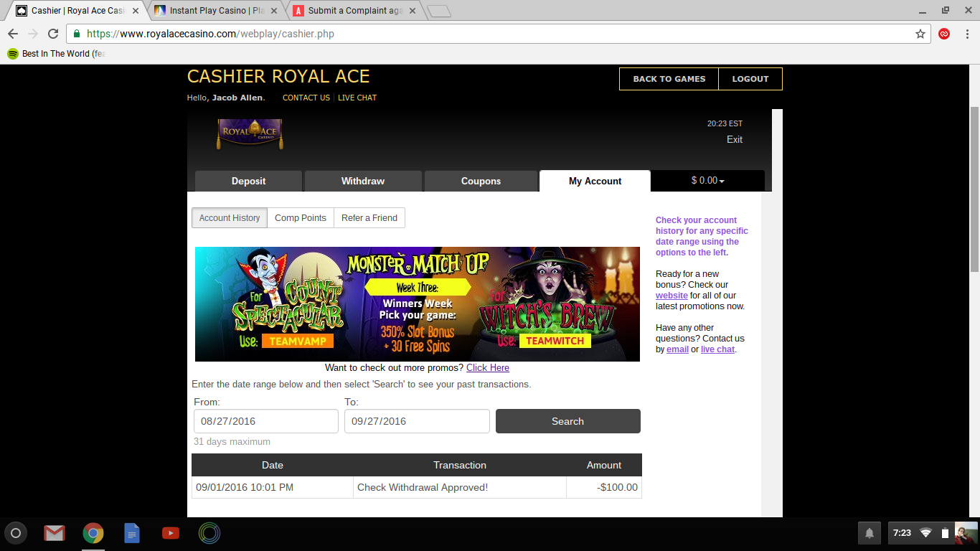Select Check Withdrawal Approved! cell
980x551 pixels.
460,487
